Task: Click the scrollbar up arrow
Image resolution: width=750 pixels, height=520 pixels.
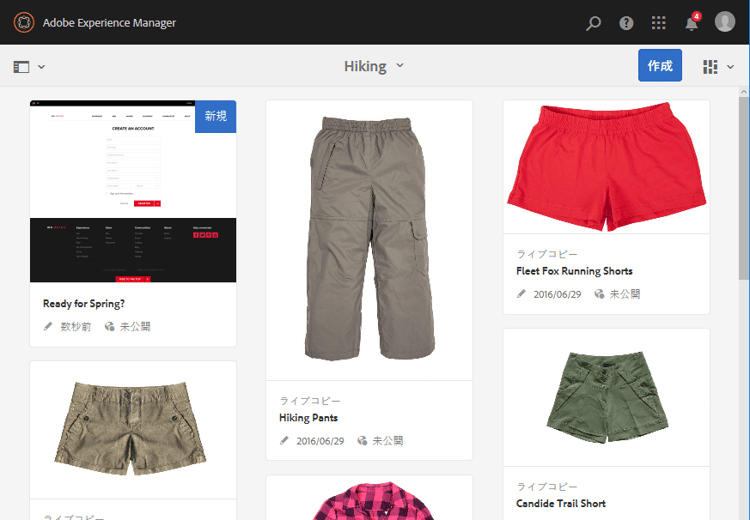Action: (743, 91)
